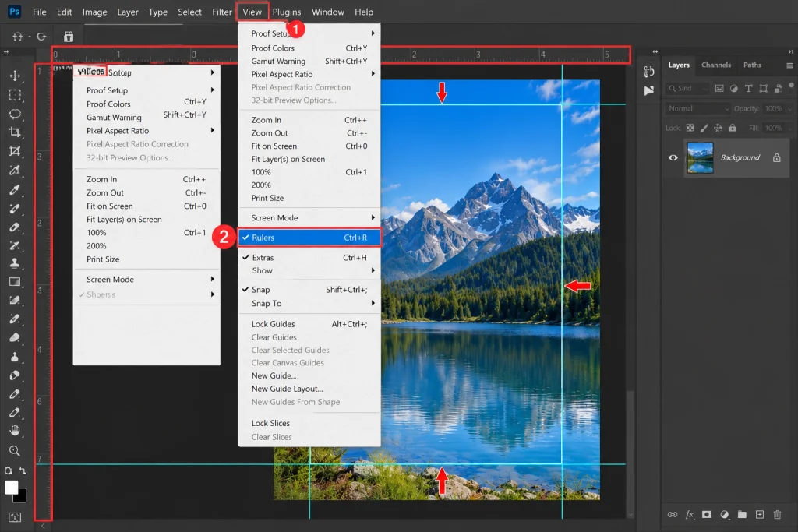The image size is (798, 532).
Task: Expand the Snap To submenu
Action: [309, 304]
